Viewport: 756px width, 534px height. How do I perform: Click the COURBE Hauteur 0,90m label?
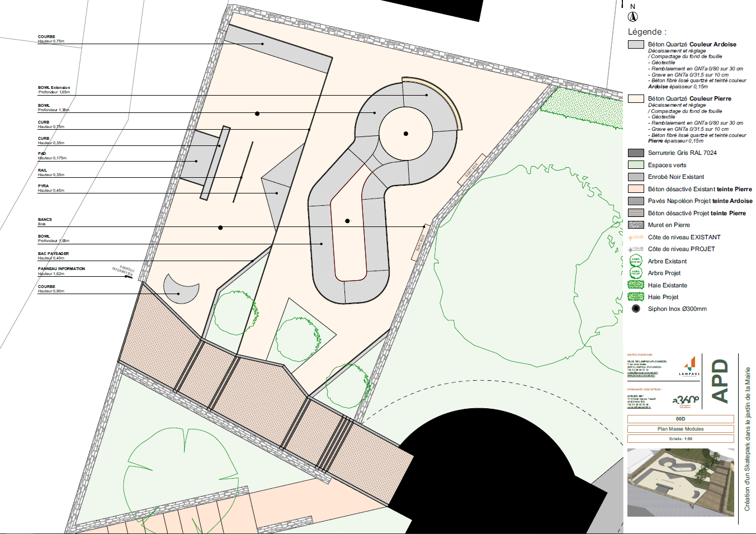coord(51,289)
